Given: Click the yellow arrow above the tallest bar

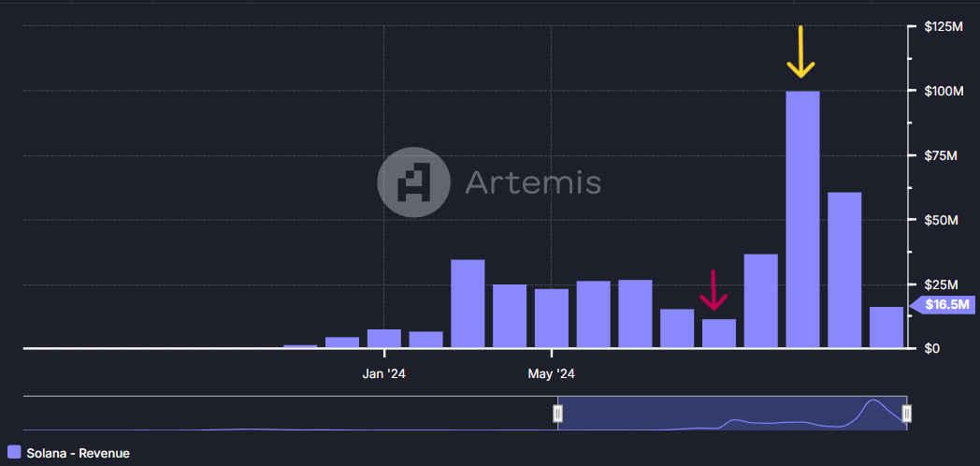Looking at the screenshot, I should click(x=800, y=53).
